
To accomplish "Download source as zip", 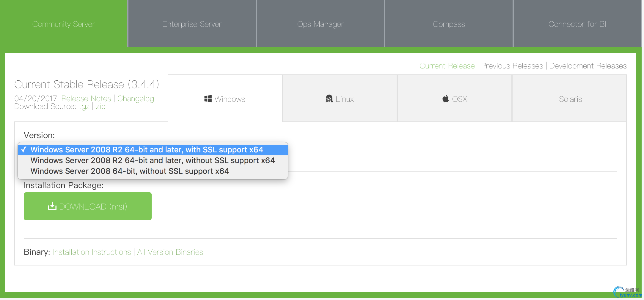I will pos(100,107).
